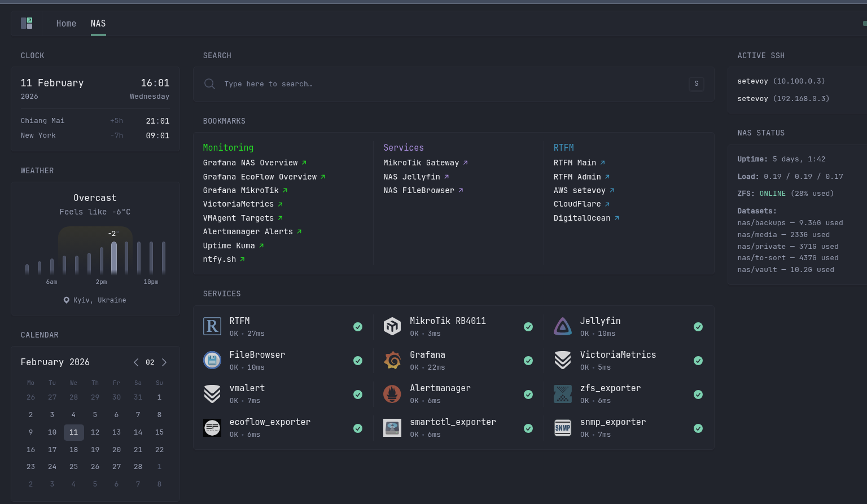This screenshot has height=504, width=867.
Task: Click the Glance dashboard logo icon
Action: coord(27,23)
